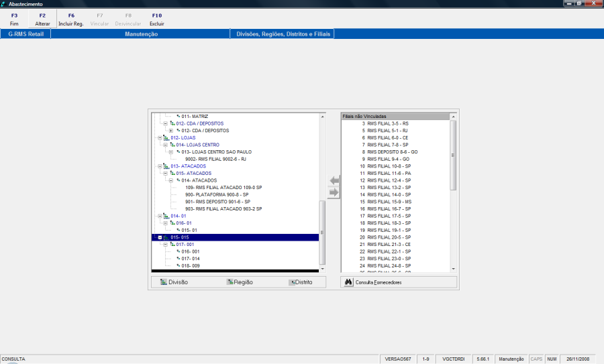Viewport: 604px width, 364px height.
Task: Click the tree panel vertical scrollbar thumb
Action: (x=322, y=233)
